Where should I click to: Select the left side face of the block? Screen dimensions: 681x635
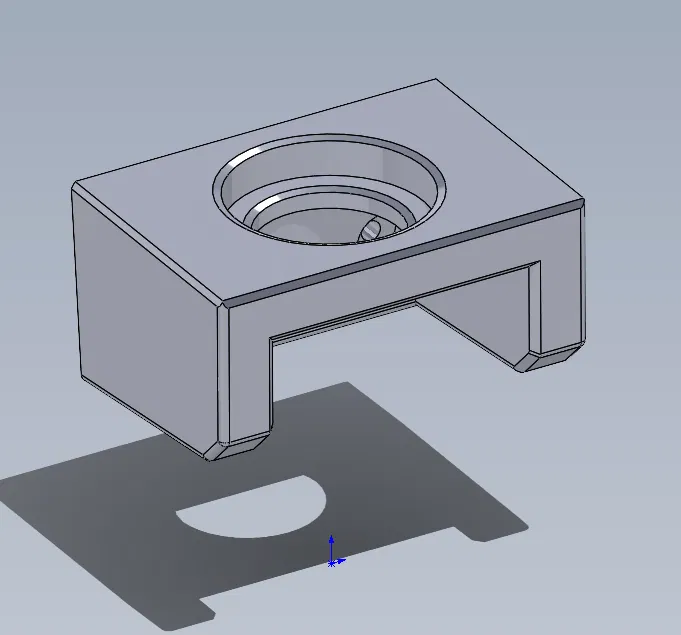point(148,317)
